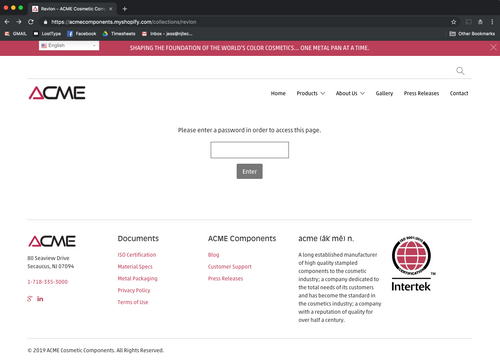Open the Terms of Use link

(133, 302)
